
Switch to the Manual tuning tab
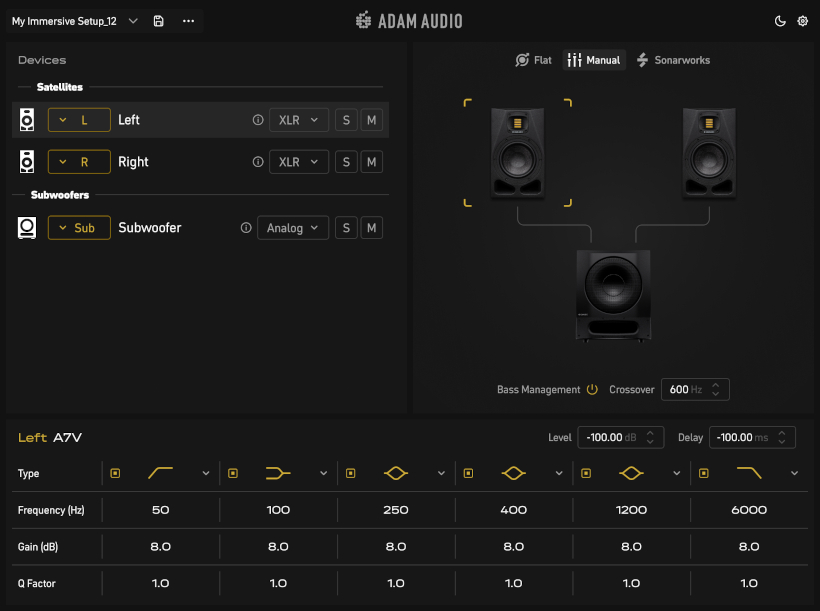(594, 60)
